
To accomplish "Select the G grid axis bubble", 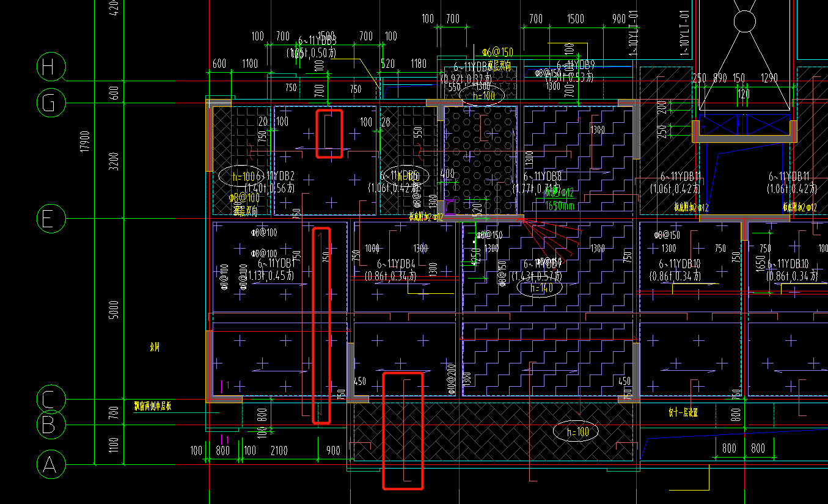I will click(51, 104).
